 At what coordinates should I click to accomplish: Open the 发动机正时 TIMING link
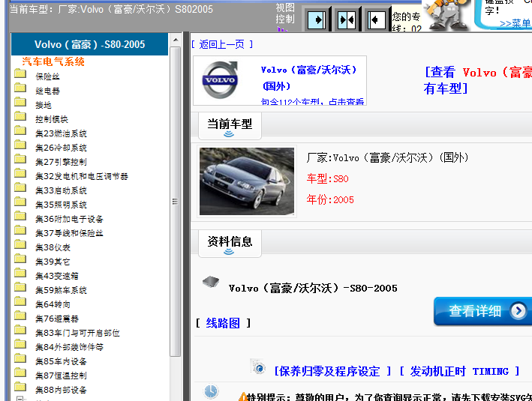458,371
